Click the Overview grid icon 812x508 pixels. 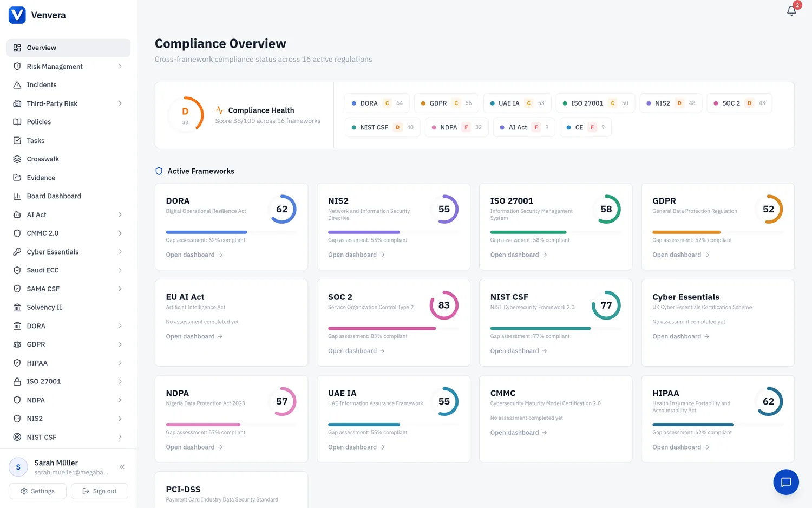(x=17, y=48)
